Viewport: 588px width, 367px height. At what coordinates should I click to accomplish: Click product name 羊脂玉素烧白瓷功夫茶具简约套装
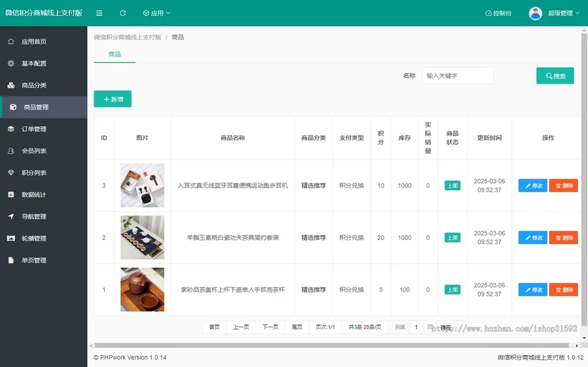(x=233, y=237)
